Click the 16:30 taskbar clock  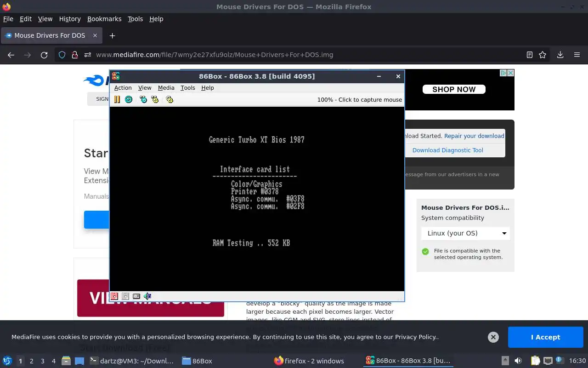pos(577,361)
